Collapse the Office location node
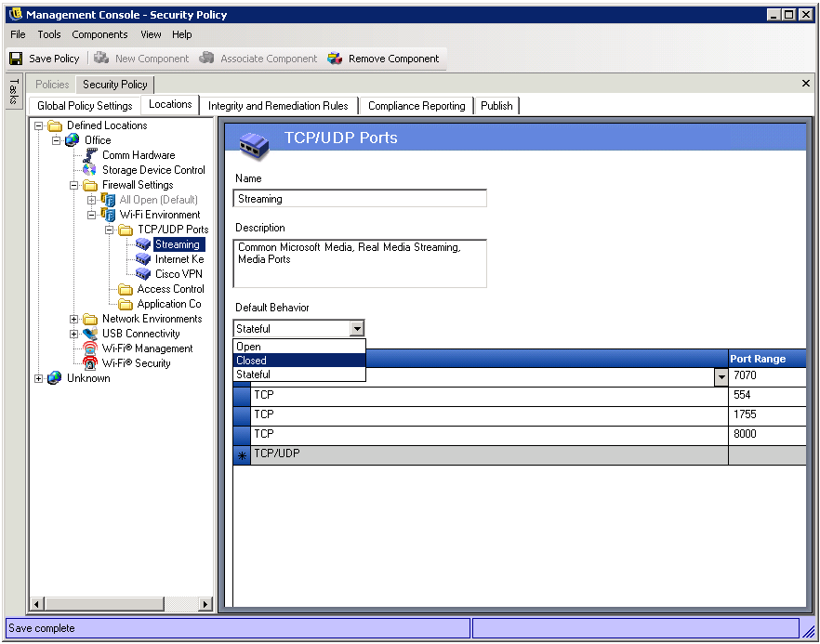Viewport: 820px width, 644px height. pos(56,140)
